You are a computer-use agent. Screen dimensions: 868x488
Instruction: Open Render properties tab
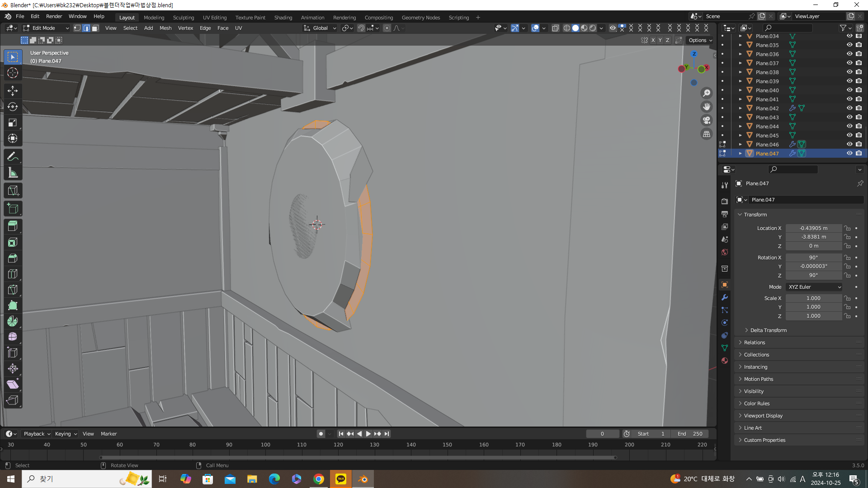pyautogui.click(x=725, y=201)
